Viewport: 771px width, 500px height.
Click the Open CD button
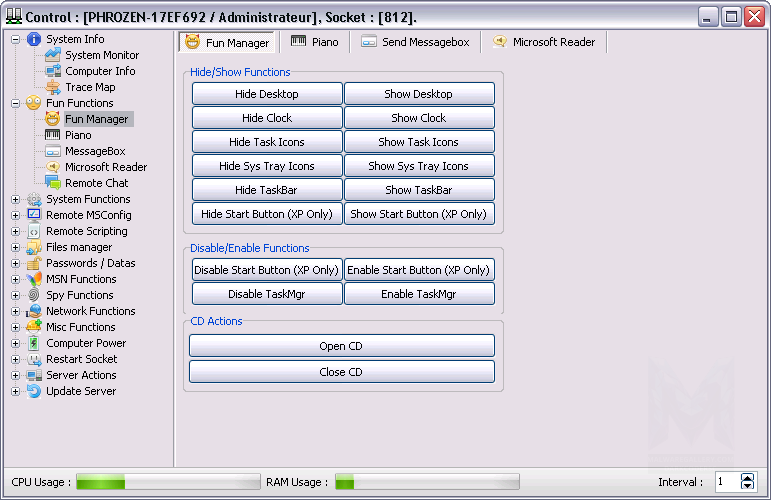click(x=341, y=346)
